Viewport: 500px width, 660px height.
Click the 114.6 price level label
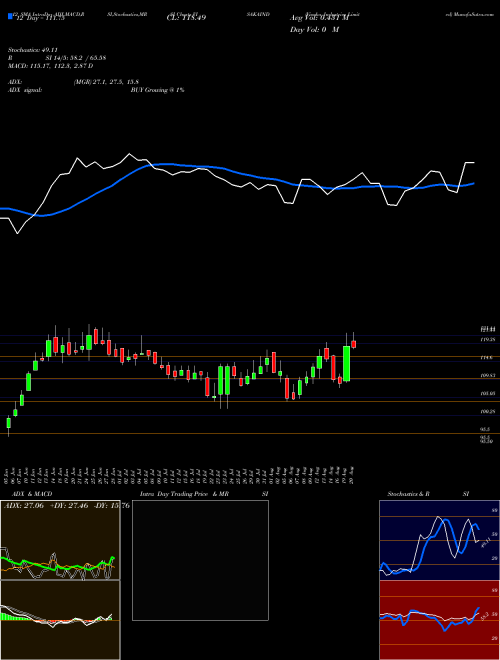tap(486, 357)
